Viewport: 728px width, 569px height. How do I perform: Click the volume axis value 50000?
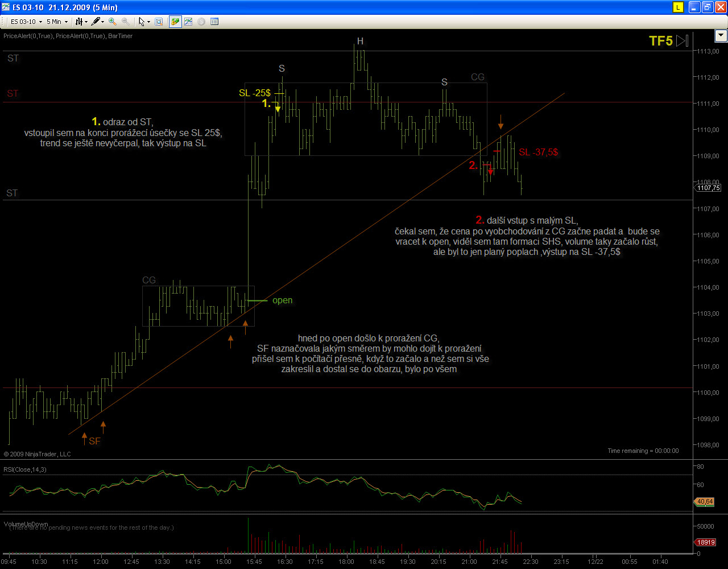(706, 526)
